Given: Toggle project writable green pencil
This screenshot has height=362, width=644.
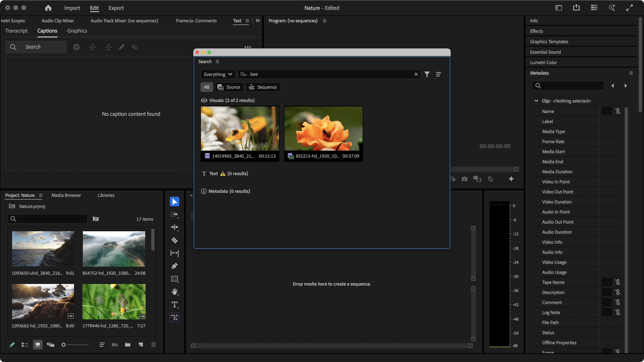Looking at the screenshot, I should coord(12,345).
